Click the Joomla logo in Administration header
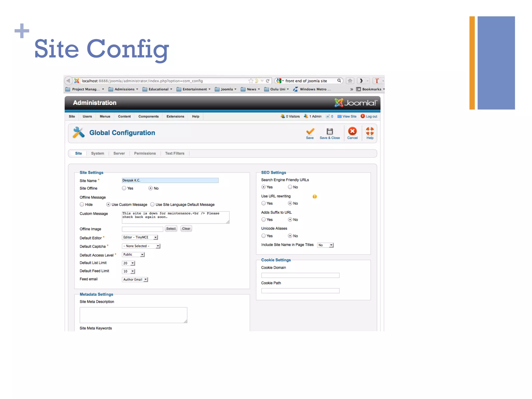This screenshot has height=399, width=532. click(356, 103)
